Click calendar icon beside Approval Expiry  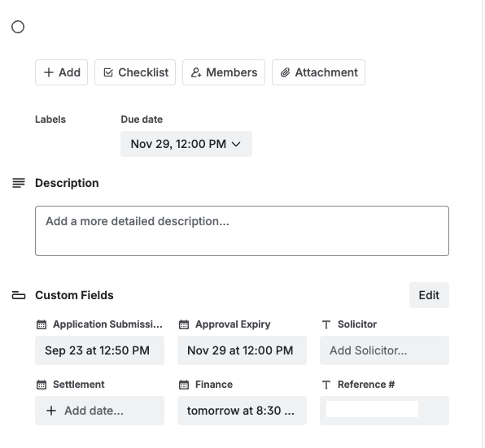184,324
